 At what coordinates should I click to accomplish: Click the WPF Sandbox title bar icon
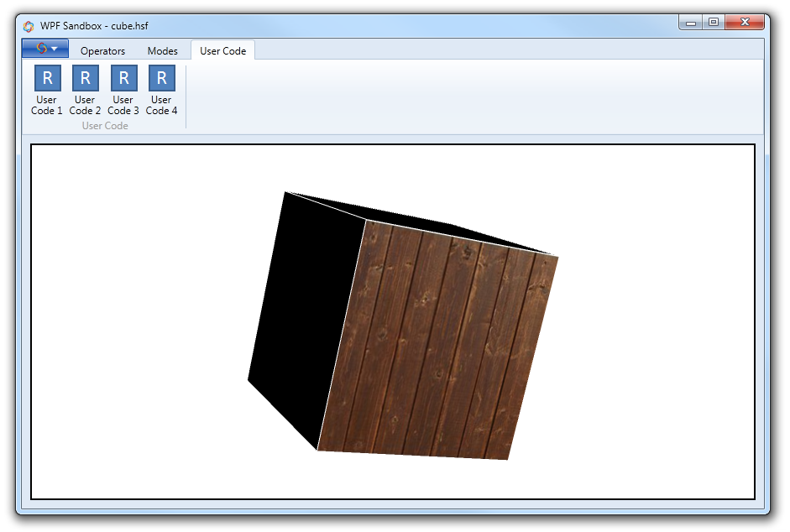pos(29,25)
